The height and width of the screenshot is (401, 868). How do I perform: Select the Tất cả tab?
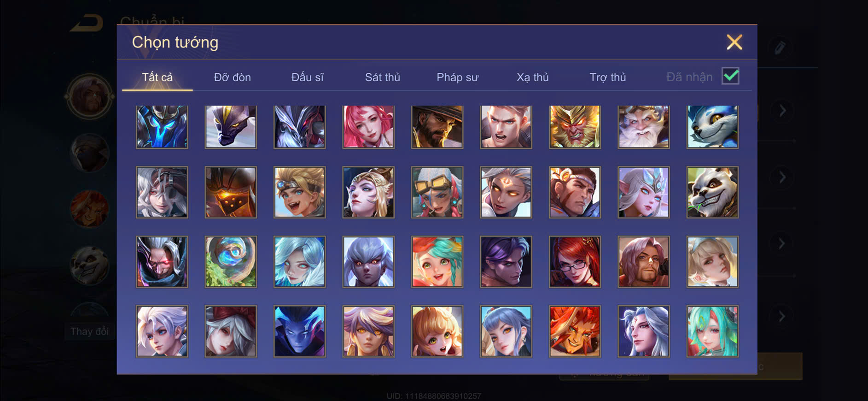(x=157, y=77)
